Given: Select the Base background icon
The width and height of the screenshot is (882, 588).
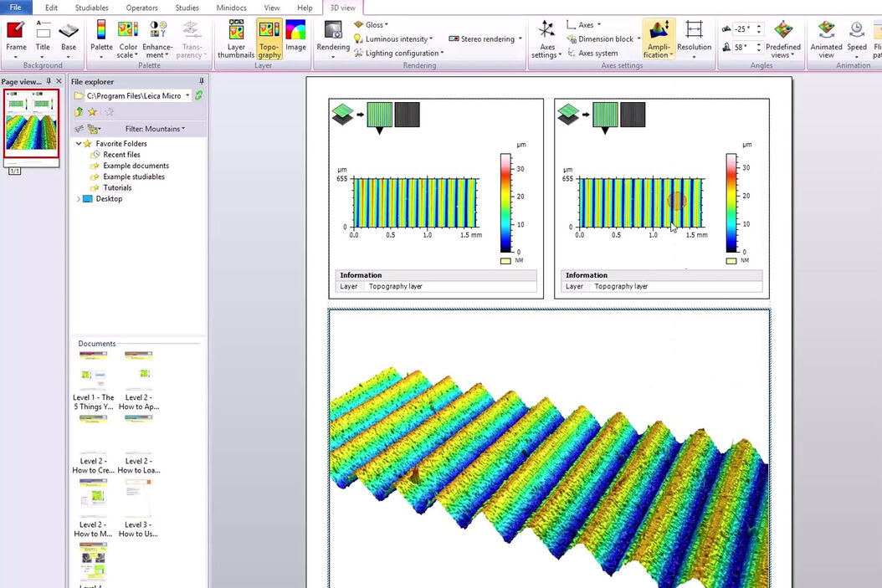Looking at the screenshot, I should point(69,38).
